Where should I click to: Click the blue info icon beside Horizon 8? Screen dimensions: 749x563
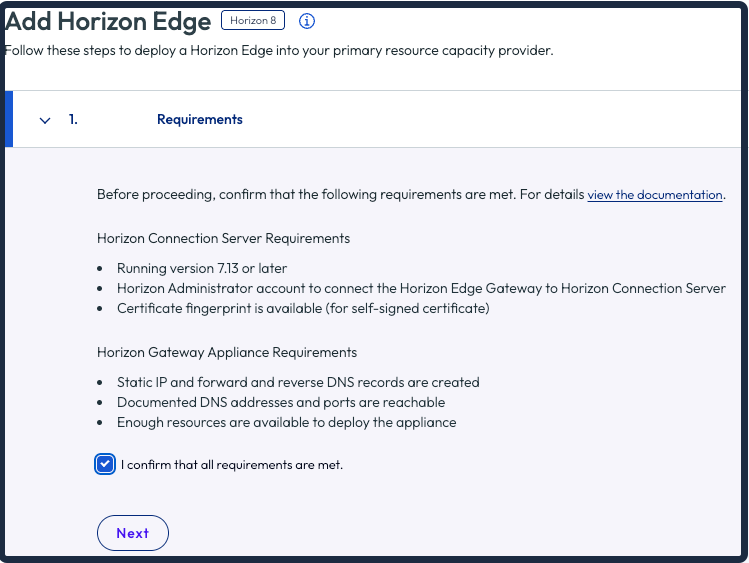[307, 21]
